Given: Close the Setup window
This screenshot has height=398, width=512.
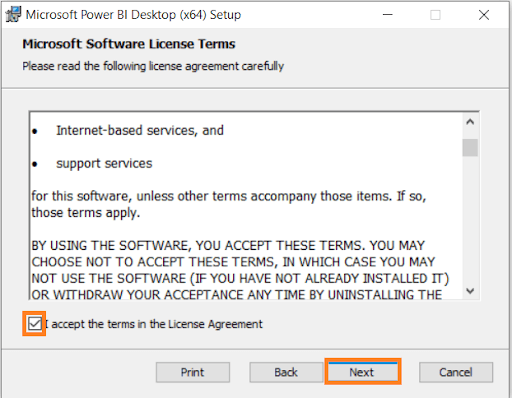Looking at the screenshot, I should point(484,15).
